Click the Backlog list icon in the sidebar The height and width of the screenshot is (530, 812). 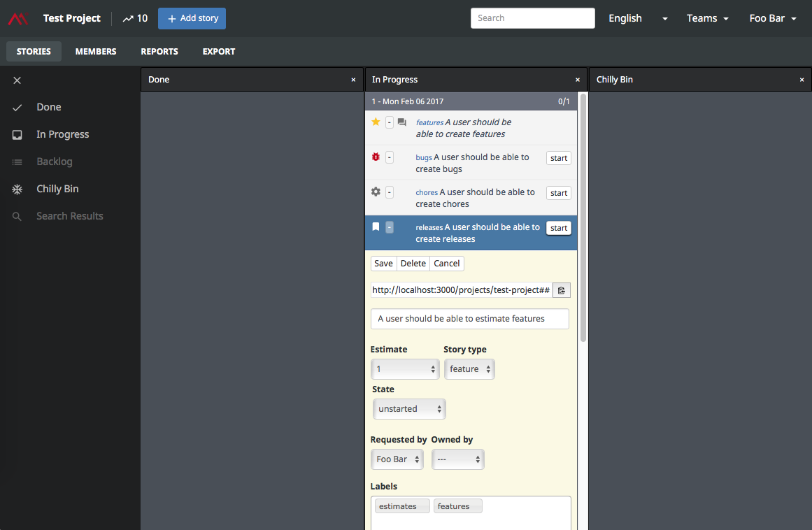pyautogui.click(x=17, y=162)
